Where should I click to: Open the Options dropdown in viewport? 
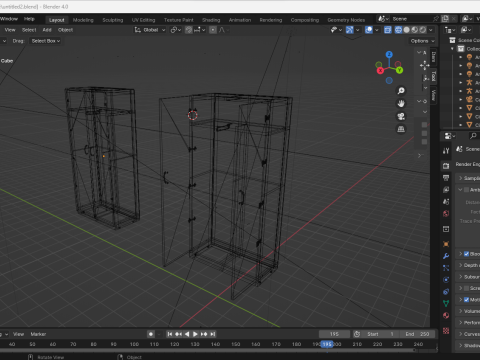click(x=422, y=41)
